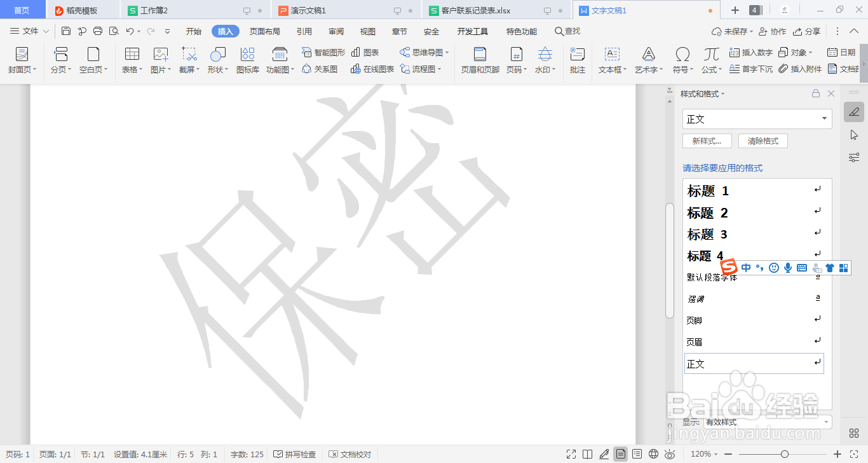This screenshot has width=868, height=463.
Task: Open the Table (表格) insert tool
Action: click(132, 60)
